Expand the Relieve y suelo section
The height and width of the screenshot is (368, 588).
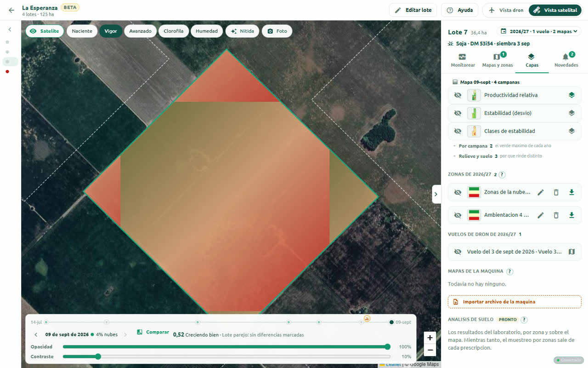point(475,156)
